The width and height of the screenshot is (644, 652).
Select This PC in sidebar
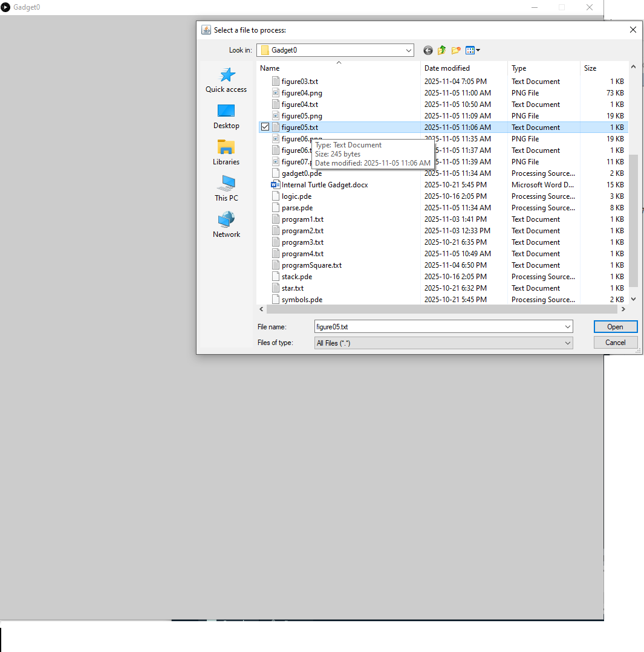coord(226,189)
